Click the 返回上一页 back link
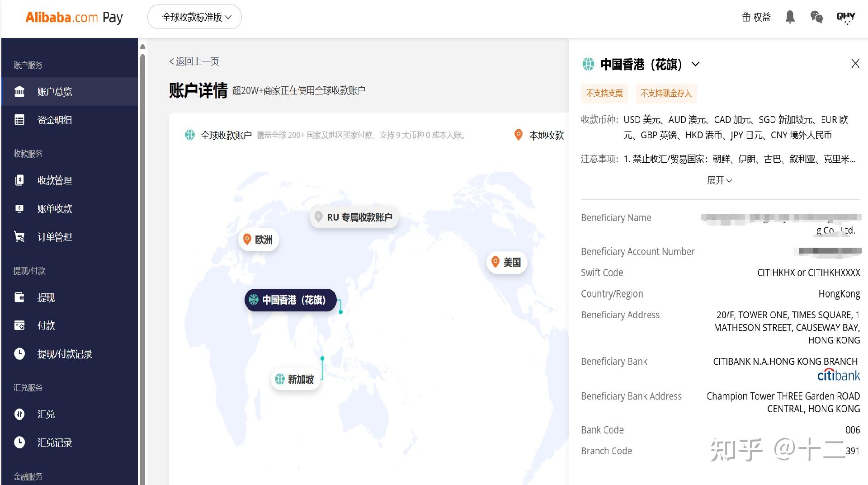Viewport: 868px width, 485px height. tap(193, 61)
